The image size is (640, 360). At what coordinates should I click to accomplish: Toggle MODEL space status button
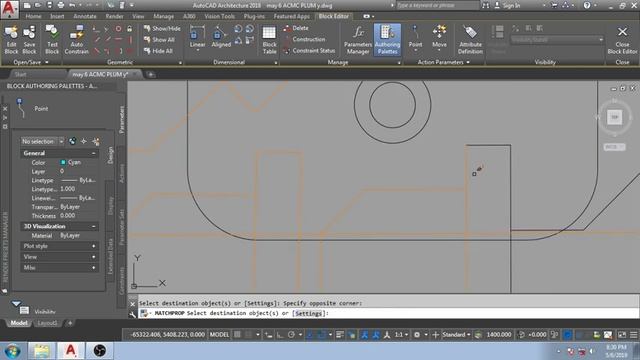tap(219, 334)
